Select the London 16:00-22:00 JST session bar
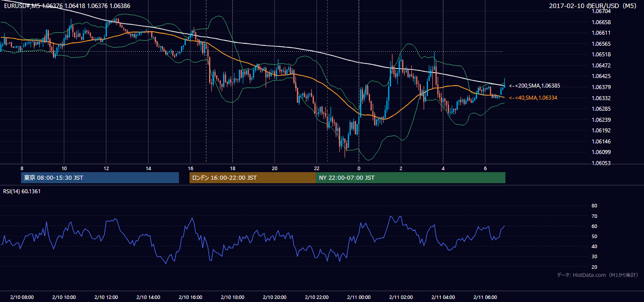This screenshot has height=302, width=644. tap(252, 178)
